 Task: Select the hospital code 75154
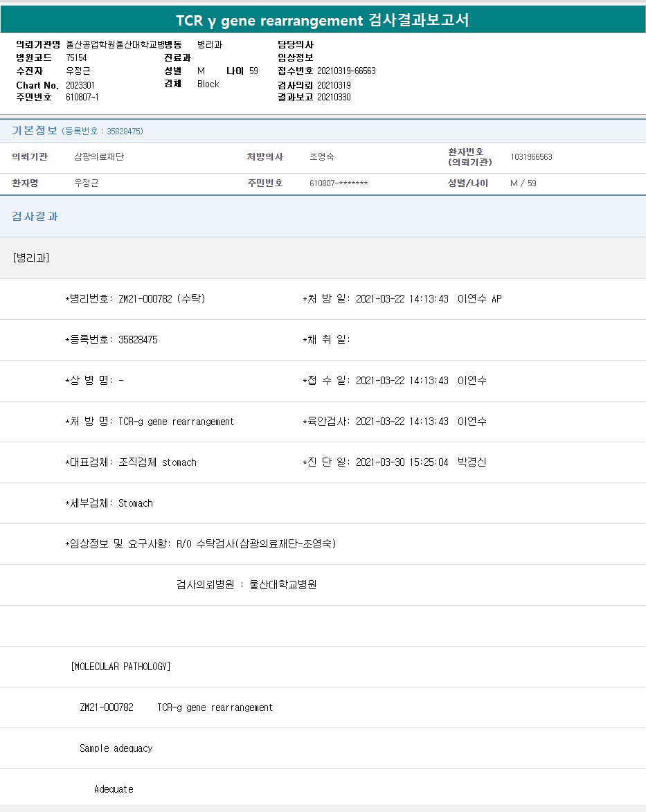(x=76, y=57)
